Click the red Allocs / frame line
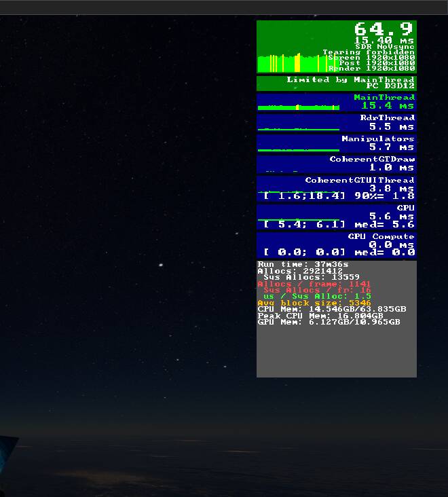 pyautogui.click(x=314, y=284)
